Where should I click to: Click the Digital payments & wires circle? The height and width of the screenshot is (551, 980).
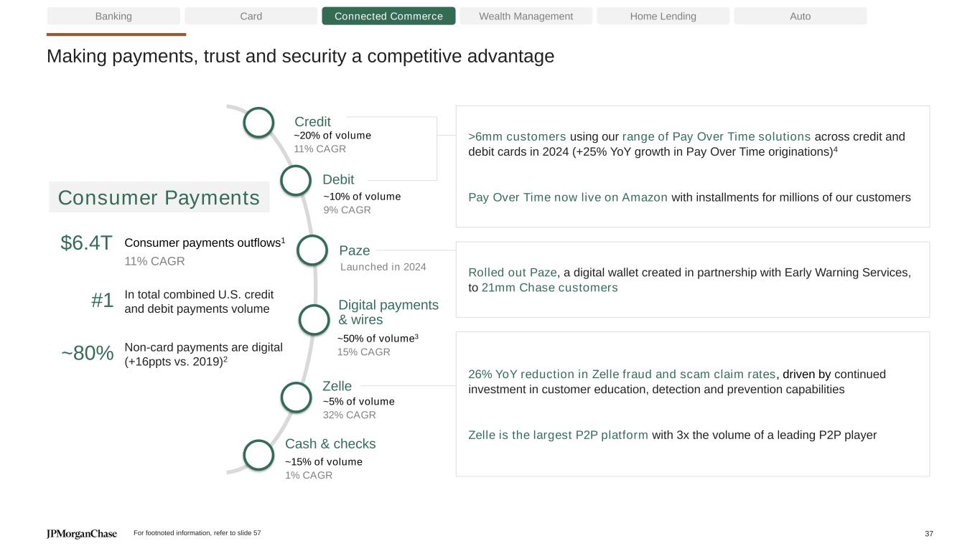(x=314, y=320)
